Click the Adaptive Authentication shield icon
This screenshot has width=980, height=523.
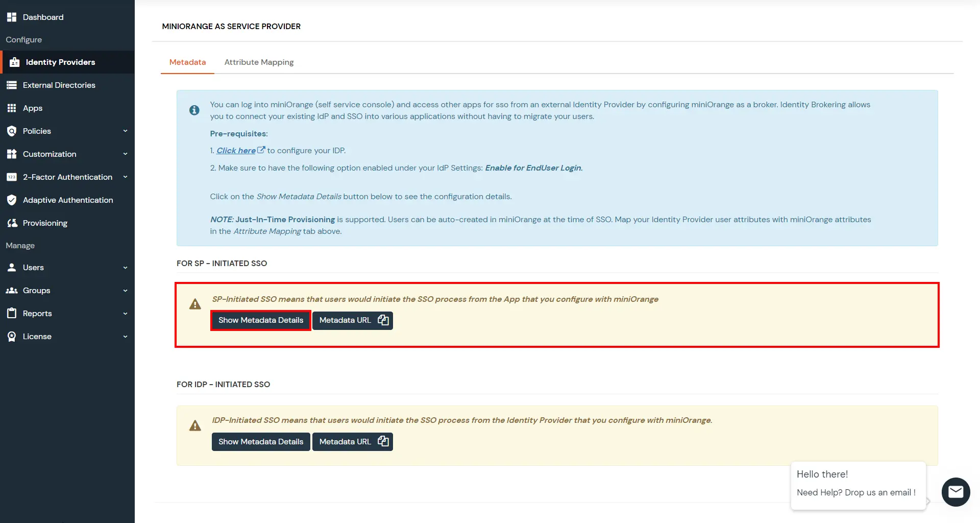(x=12, y=200)
